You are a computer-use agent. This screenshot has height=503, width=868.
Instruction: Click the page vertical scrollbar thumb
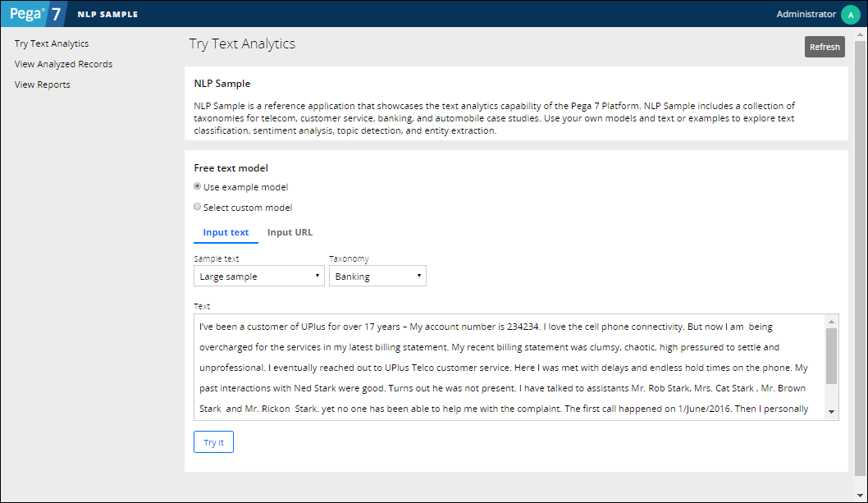[860, 258]
